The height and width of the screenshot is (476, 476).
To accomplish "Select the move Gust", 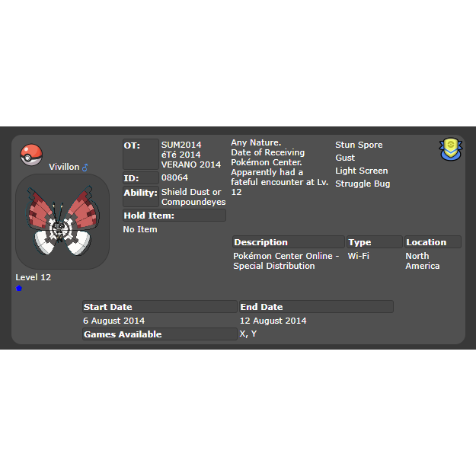I will coord(345,158).
